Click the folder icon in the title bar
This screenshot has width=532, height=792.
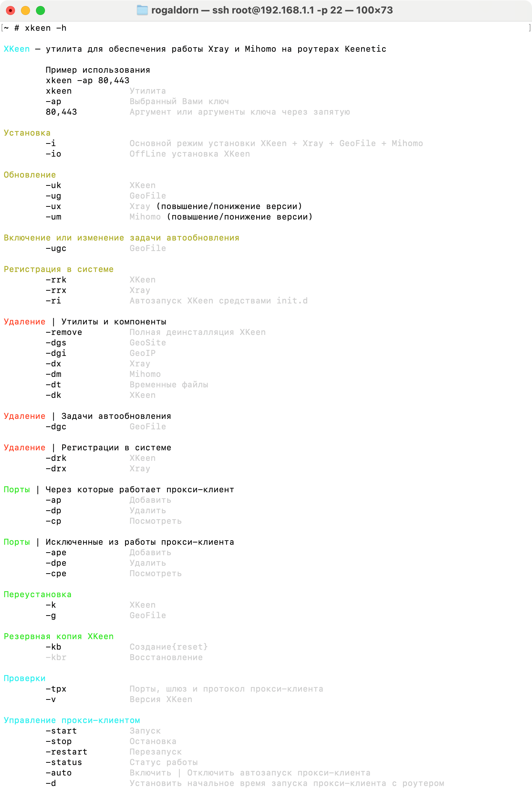(142, 10)
